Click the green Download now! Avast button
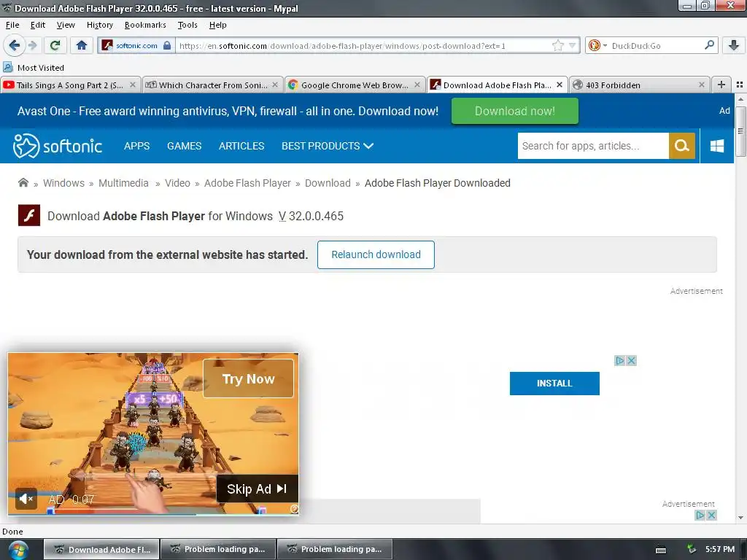The width and height of the screenshot is (747, 560). [514, 111]
